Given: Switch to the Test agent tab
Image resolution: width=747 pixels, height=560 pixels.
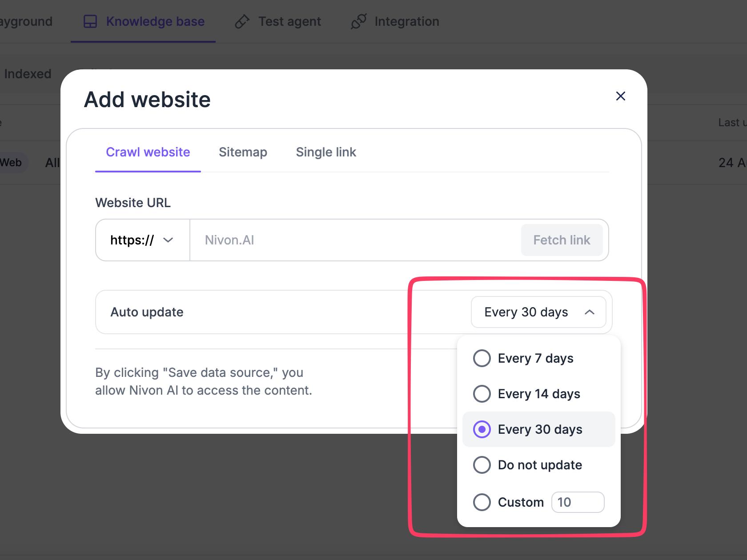Looking at the screenshot, I should 278,21.
